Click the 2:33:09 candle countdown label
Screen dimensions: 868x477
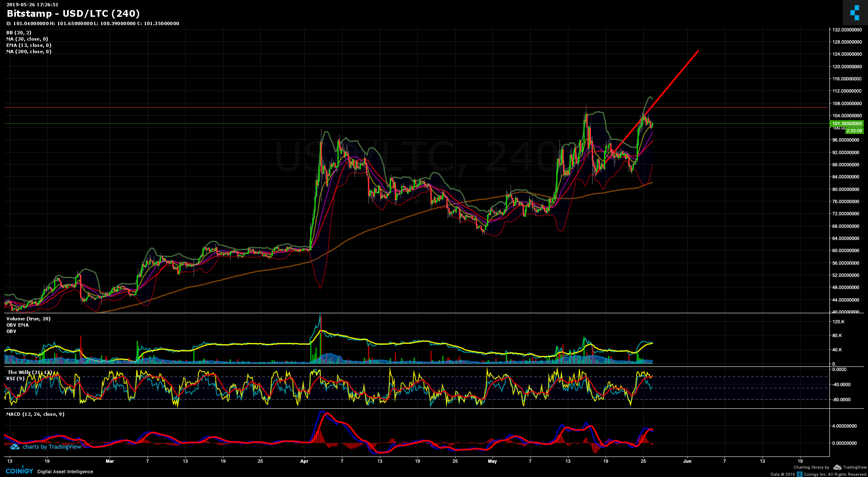(855, 131)
